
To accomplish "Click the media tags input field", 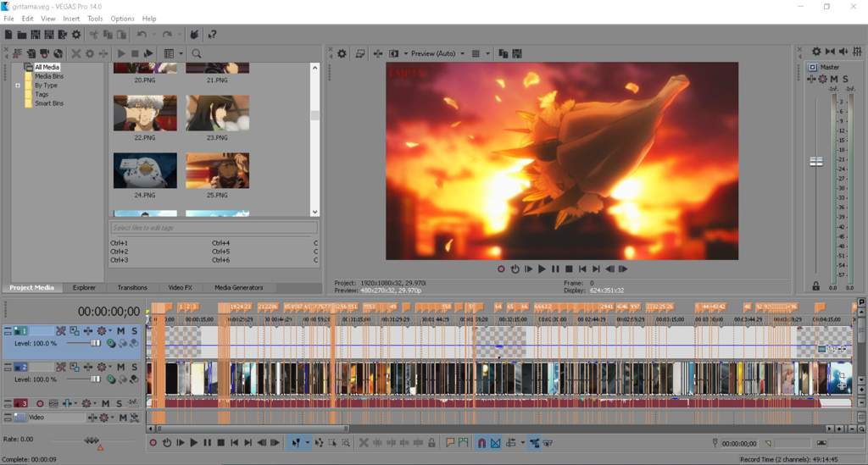I will click(x=214, y=228).
